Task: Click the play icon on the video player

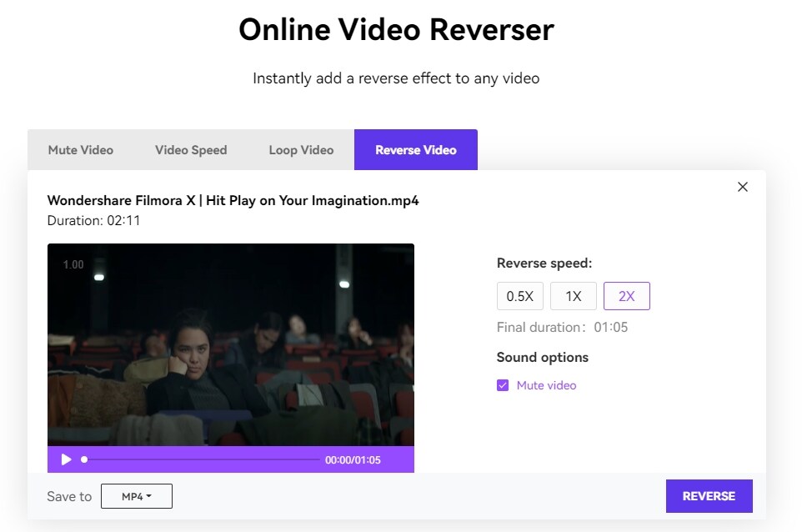Action: [66, 459]
